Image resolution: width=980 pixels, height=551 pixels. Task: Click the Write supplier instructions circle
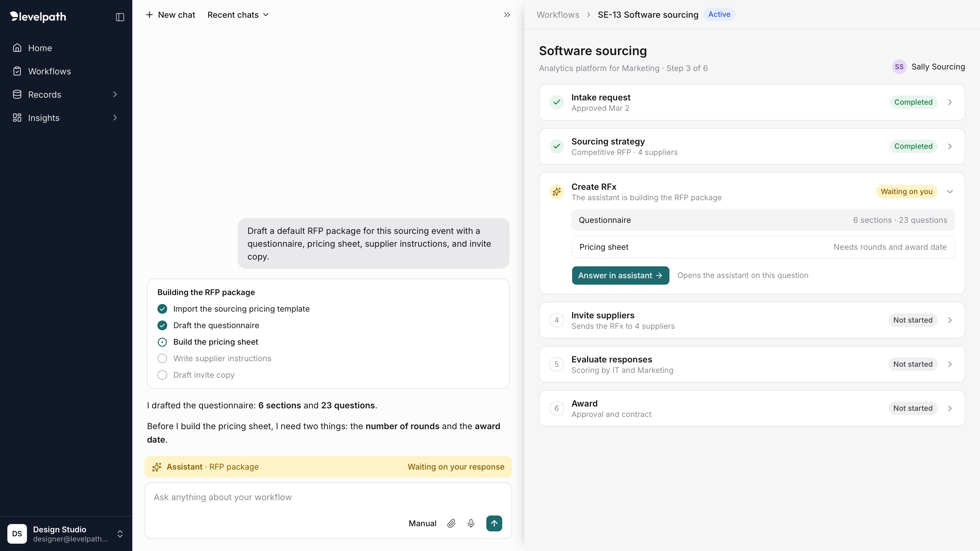point(162,358)
